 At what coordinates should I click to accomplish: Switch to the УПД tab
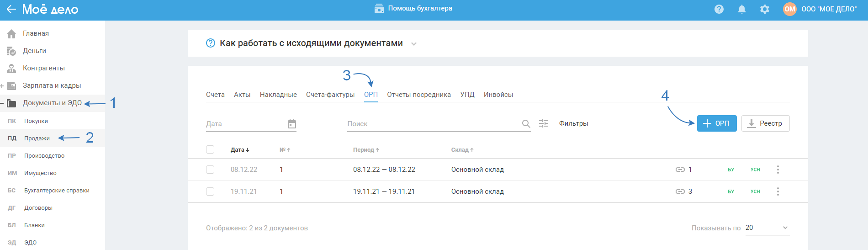[x=467, y=95]
